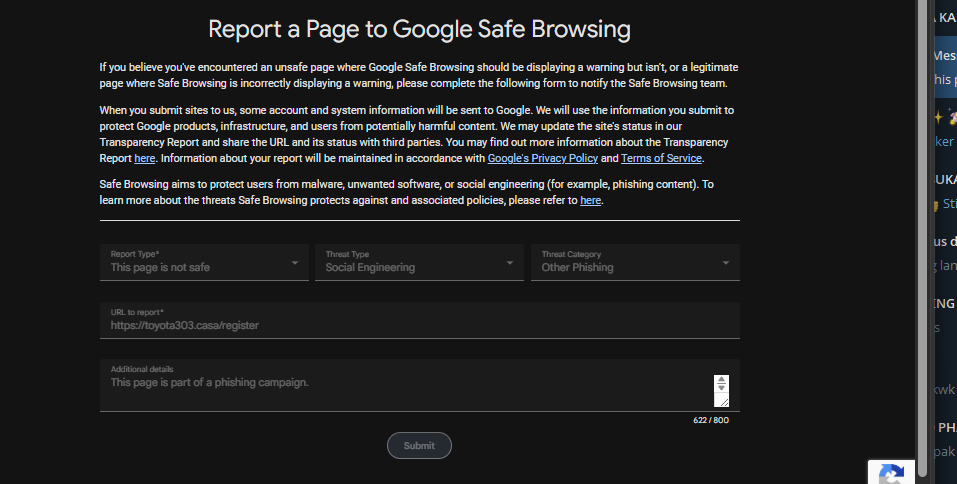Viewport: 957px width, 484px height.
Task: Expand the Threat Type dropdown arrow
Action: [x=510, y=263]
